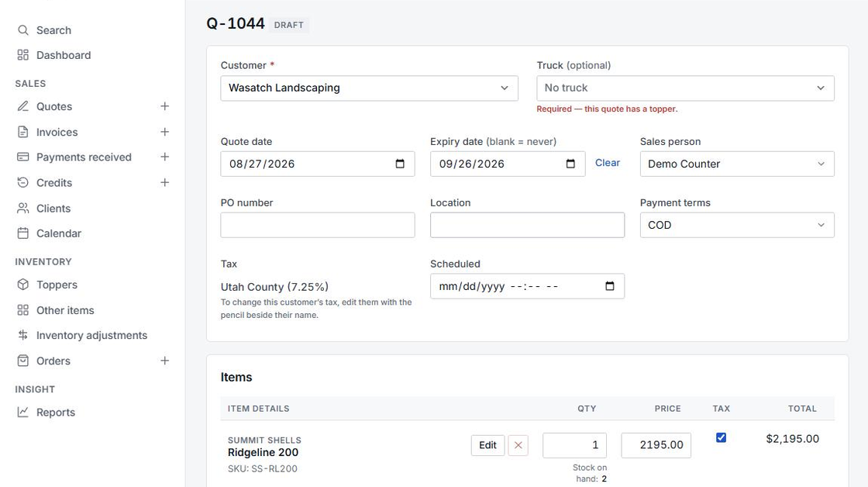
Task: Open the Toppers inventory page
Action: (x=57, y=285)
